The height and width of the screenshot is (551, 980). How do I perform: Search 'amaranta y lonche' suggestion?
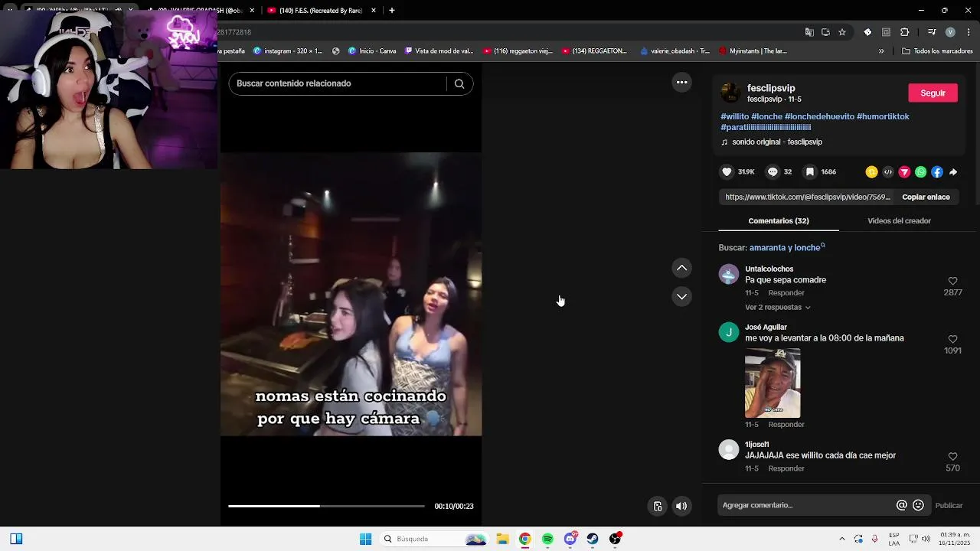(x=787, y=247)
